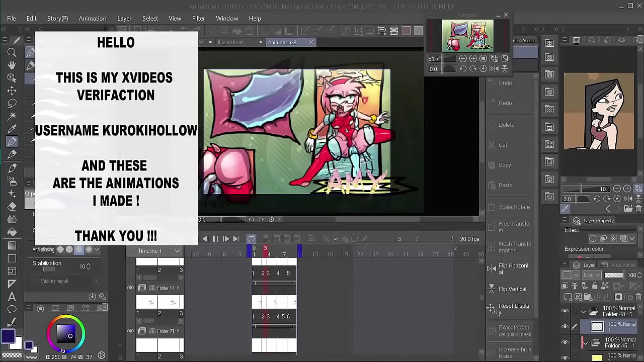This screenshot has width=644, height=362.
Task: Open the Animation menu
Action: pyautogui.click(x=93, y=18)
